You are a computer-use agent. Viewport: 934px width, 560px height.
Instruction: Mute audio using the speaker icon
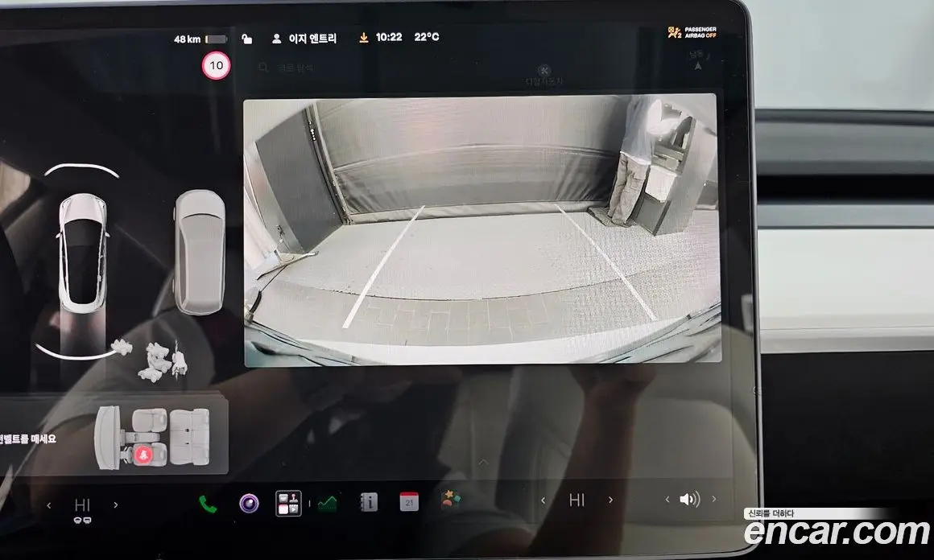(x=690, y=500)
